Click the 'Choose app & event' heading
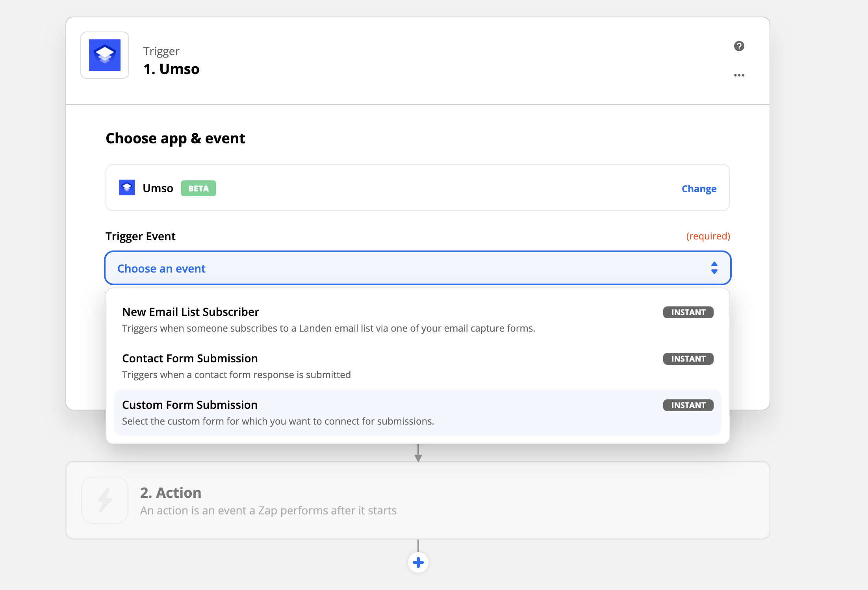The image size is (868, 590). [175, 139]
